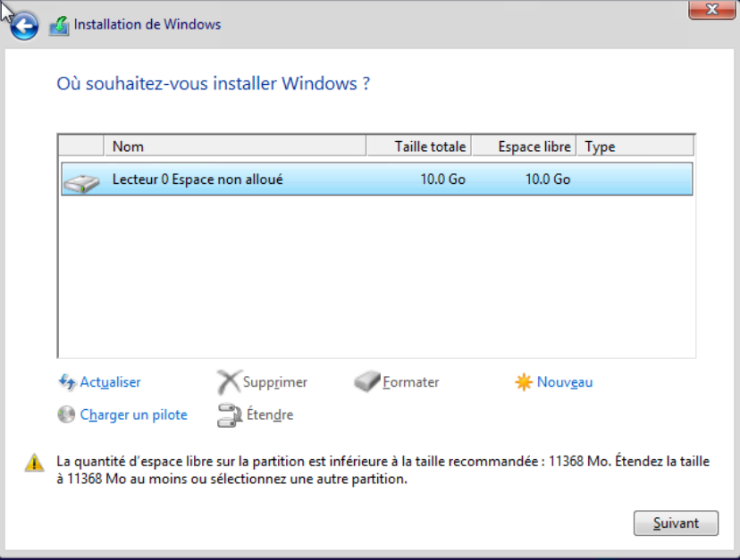This screenshot has width=740, height=560.
Task: Click the Actualiser refresh arrows icon
Action: point(67,382)
